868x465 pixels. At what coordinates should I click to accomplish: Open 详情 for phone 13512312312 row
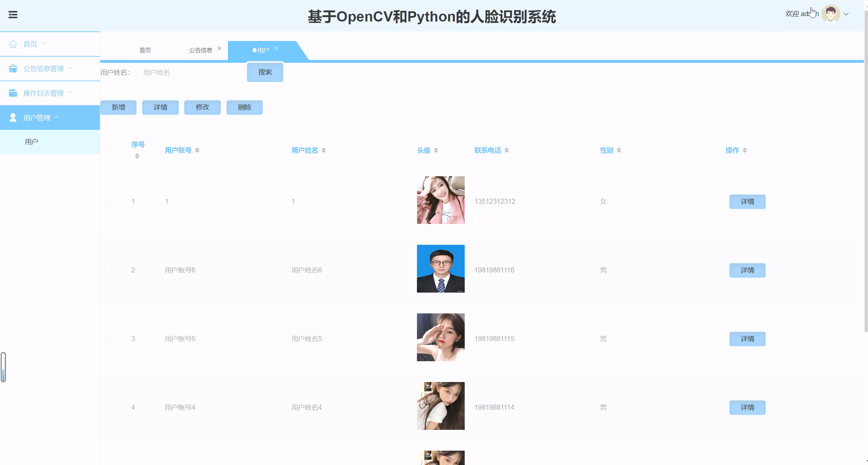748,202
